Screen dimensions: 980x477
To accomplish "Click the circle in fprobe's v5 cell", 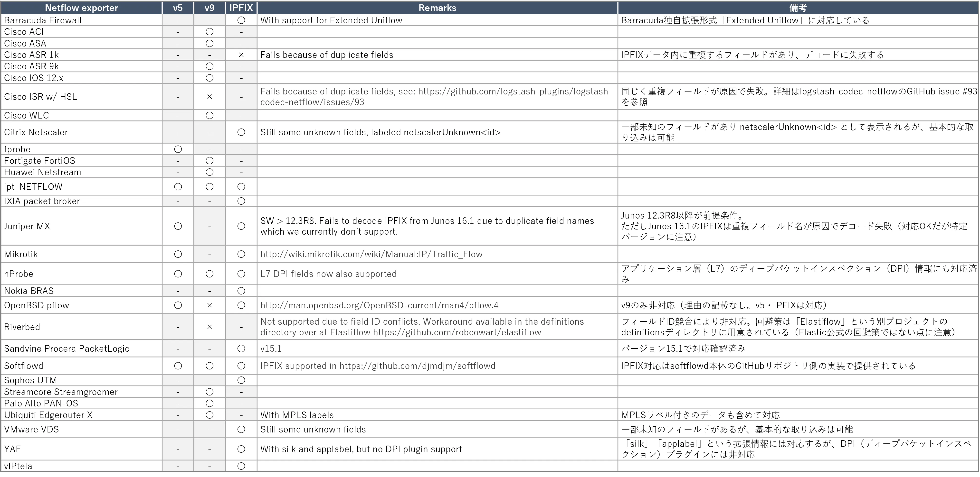I will [178, 149].
